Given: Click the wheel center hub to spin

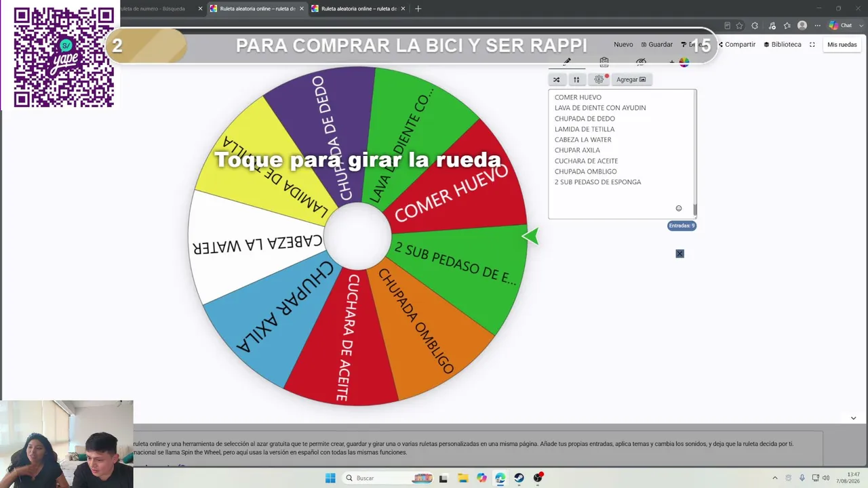Looking at the screenshot, I should coord(357,237).
